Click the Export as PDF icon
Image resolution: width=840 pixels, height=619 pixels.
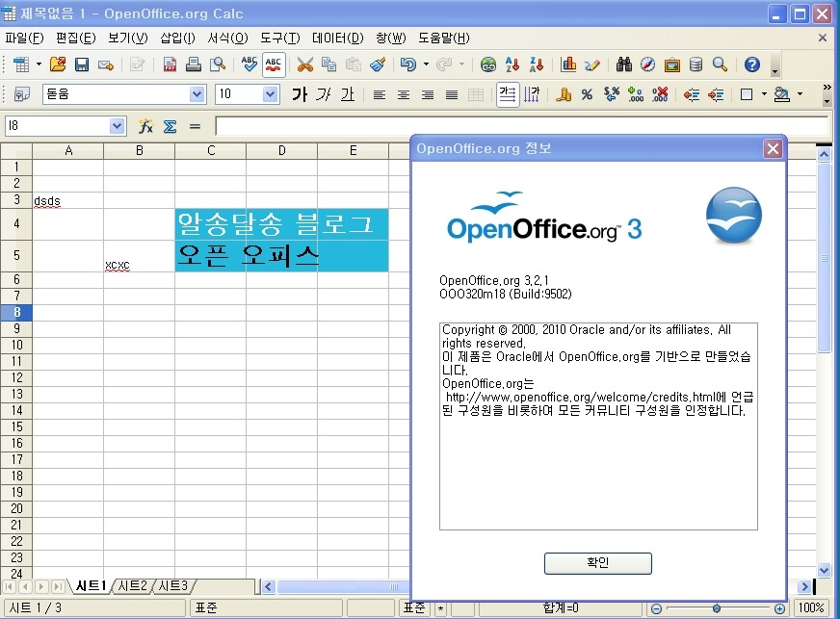click(170, 64)
